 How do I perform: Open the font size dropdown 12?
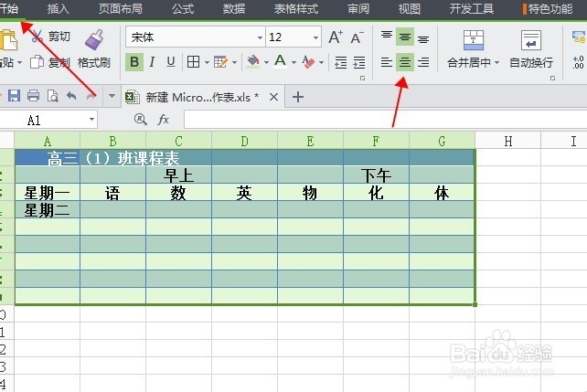click(315, 37)
